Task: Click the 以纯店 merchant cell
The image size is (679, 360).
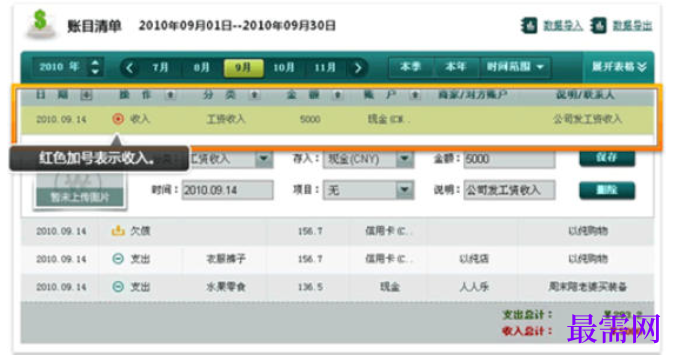Action: pos(474,259)
